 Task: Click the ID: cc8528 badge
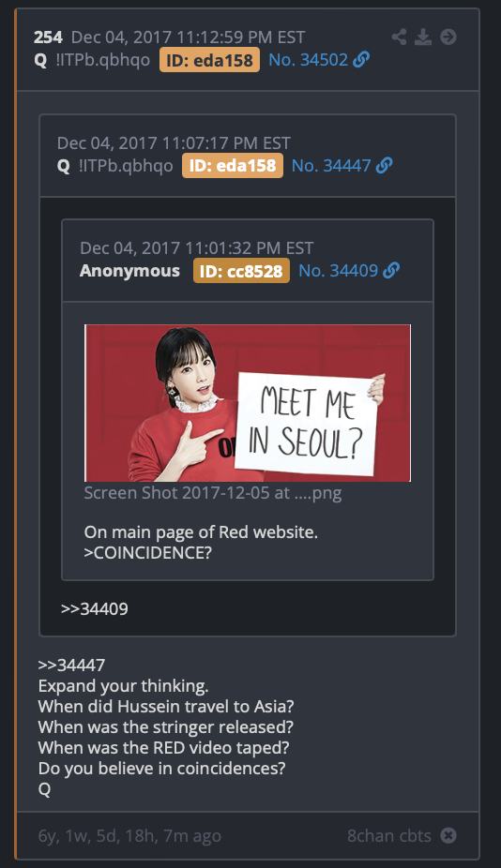click(x=241, y=271)
